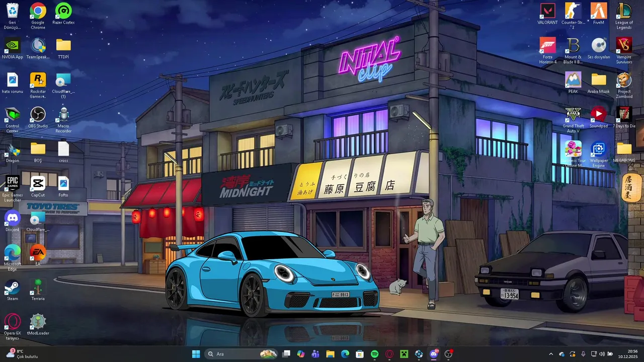
Task: Open Microsoft Store from the taskbar
Action: click(360, 354)
